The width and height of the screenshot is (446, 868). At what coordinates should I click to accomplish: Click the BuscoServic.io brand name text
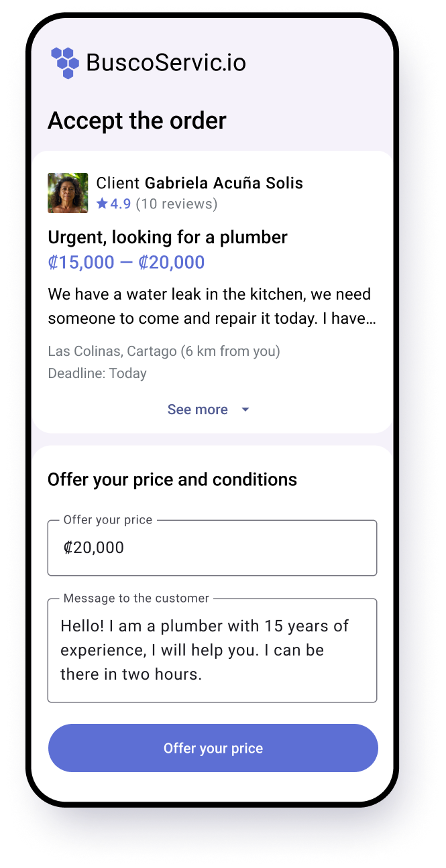[166, 63]
